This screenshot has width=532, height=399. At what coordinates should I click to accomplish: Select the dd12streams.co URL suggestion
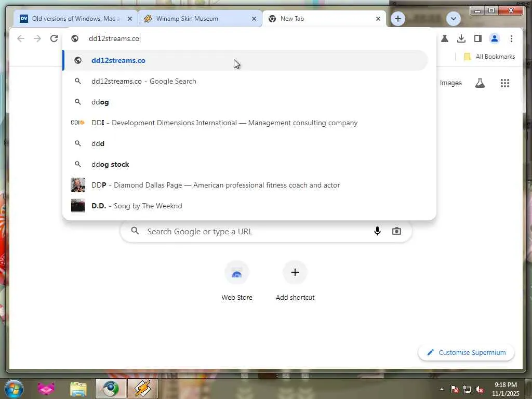(x=245, y=60)
